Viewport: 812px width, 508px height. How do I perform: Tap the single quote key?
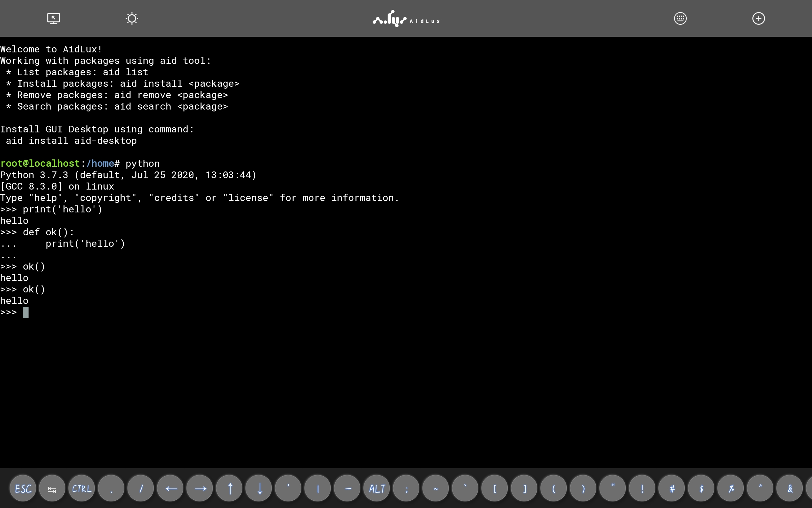[x=288, y=488]
